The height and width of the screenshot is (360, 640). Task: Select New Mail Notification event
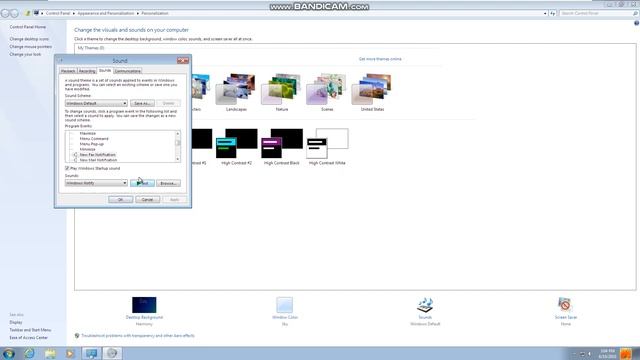coord(98,160)
